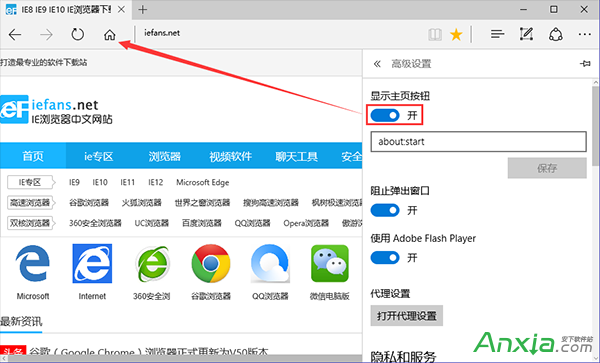This screenshot has width=600, height=363.
Task: Collapse settings with double chevron back
Action: (x=377, y=64)
